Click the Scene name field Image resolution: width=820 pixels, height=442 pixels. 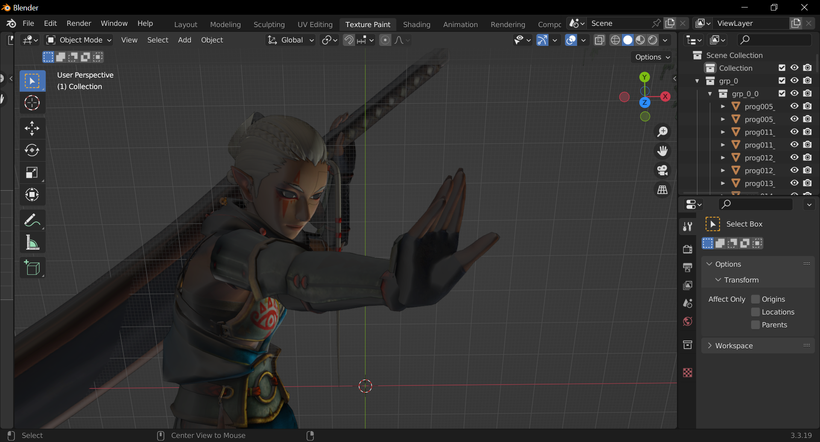click(619, 24)
